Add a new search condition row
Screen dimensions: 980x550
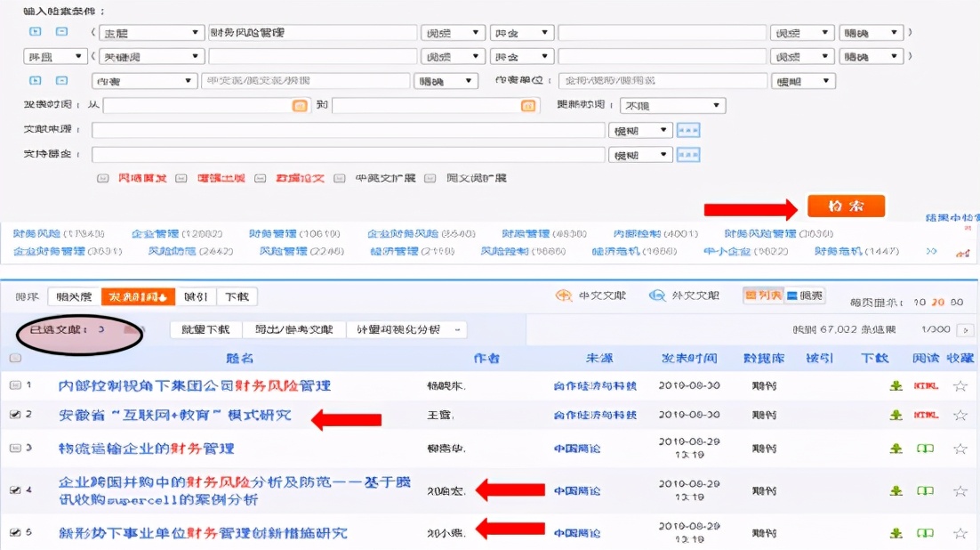click(x=36, y=32)
